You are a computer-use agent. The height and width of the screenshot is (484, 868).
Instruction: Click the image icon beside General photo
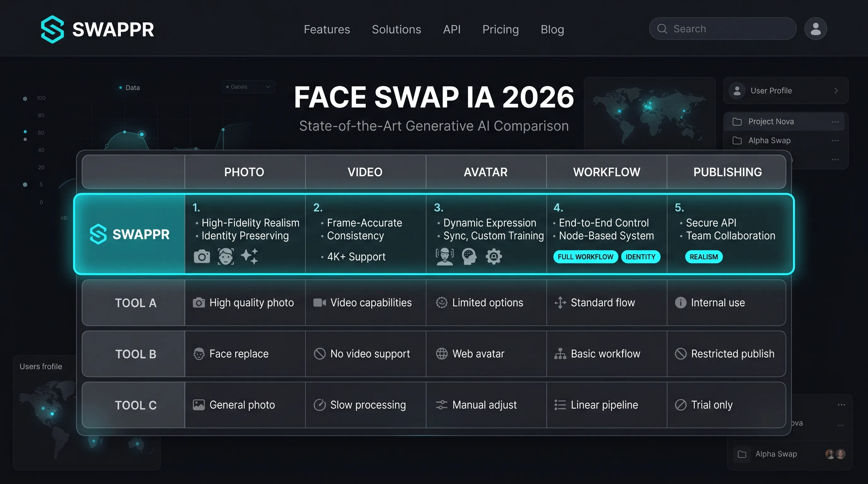click(x=199, y=405)
